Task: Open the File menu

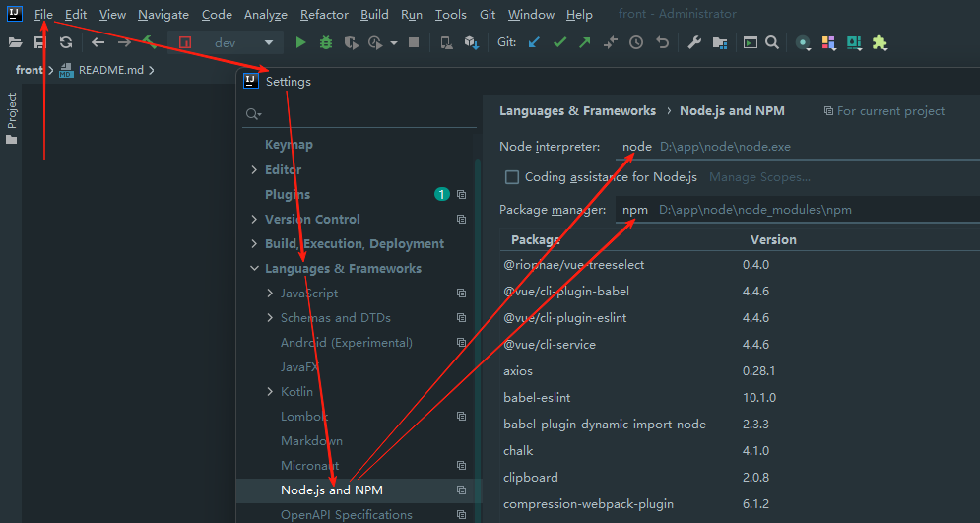Action: [43, 15]
